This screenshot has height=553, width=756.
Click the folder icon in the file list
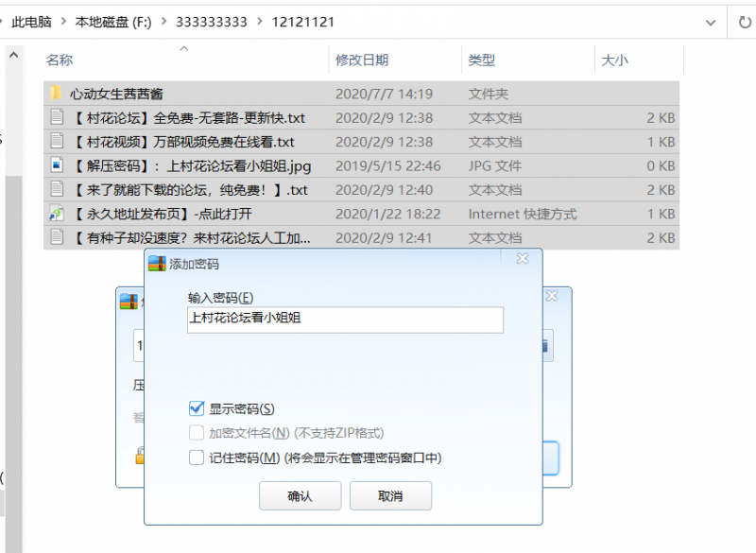[x=56, y=94]
